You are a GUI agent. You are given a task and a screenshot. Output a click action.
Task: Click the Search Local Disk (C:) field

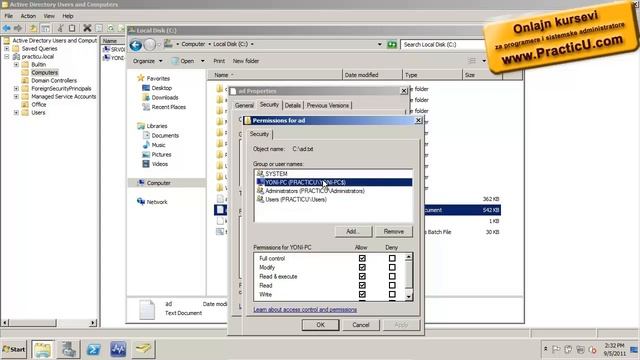[x=443, y=44]
